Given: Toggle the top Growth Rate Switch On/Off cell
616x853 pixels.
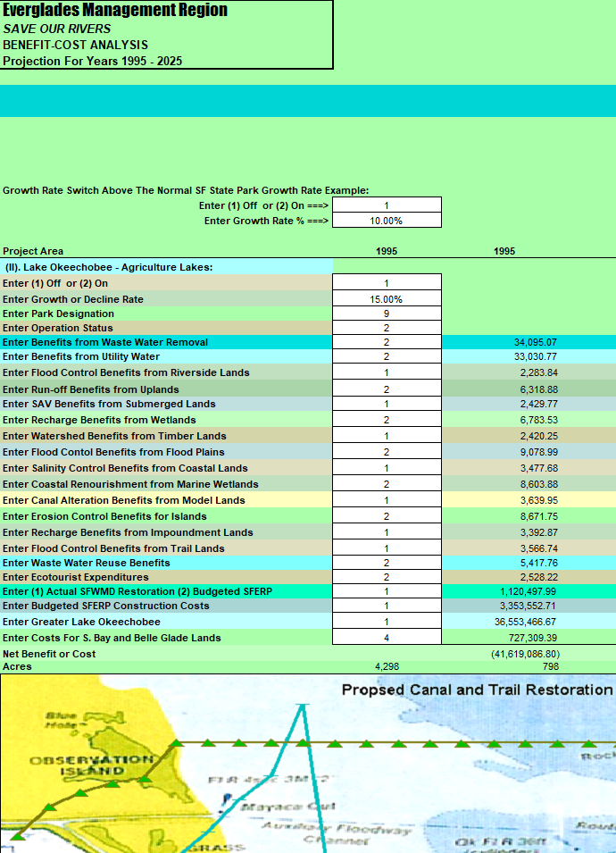Looking at the screenshot, I should tap(387, 205).
